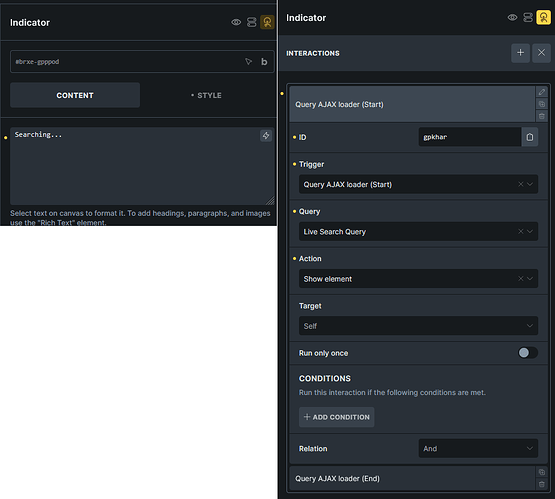Click the conditions icon in right Indicator header
This screenshot has width=555, height=499.
click(x=528, y=17)
